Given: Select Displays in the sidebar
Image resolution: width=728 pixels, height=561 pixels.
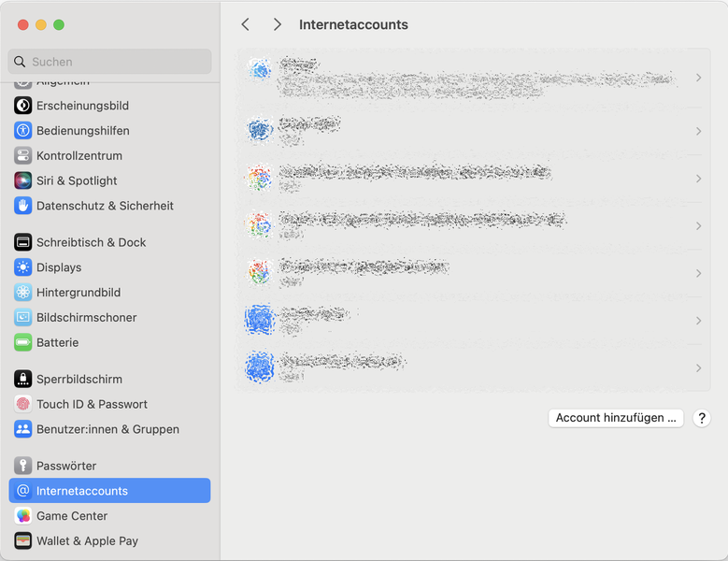Looking at the screenshot, I should pos(59,267).
